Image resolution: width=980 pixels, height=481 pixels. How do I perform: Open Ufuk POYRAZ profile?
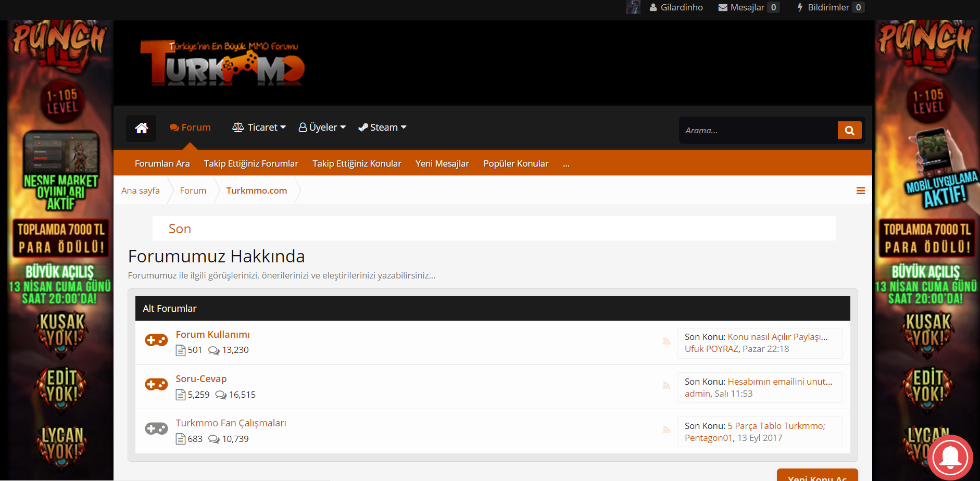(x=711, y=349)
